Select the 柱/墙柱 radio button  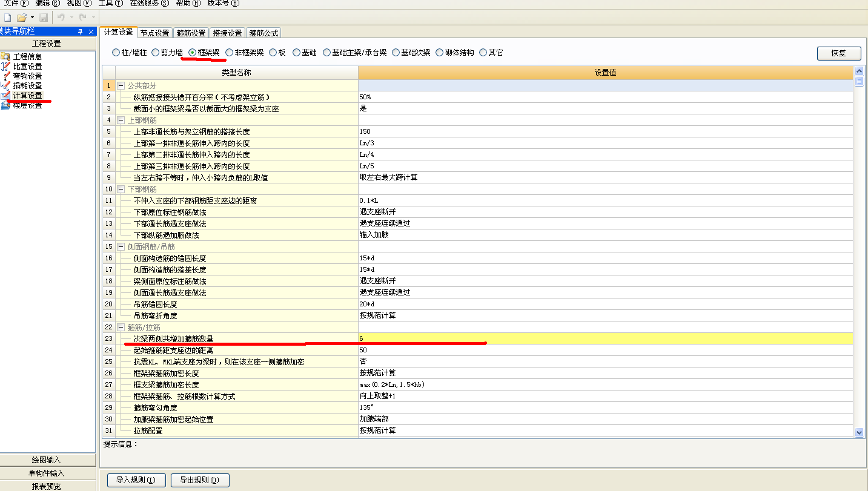[116, 53]
